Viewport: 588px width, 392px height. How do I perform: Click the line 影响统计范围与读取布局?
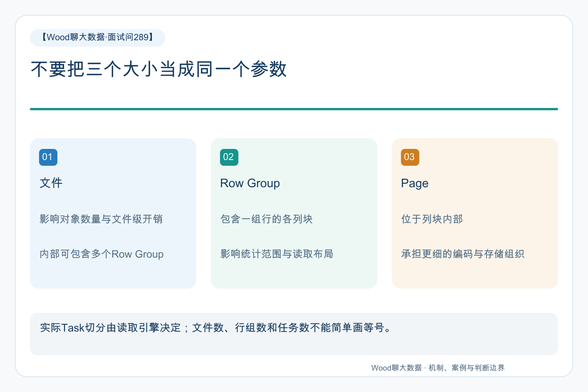(x=277, y=254)
